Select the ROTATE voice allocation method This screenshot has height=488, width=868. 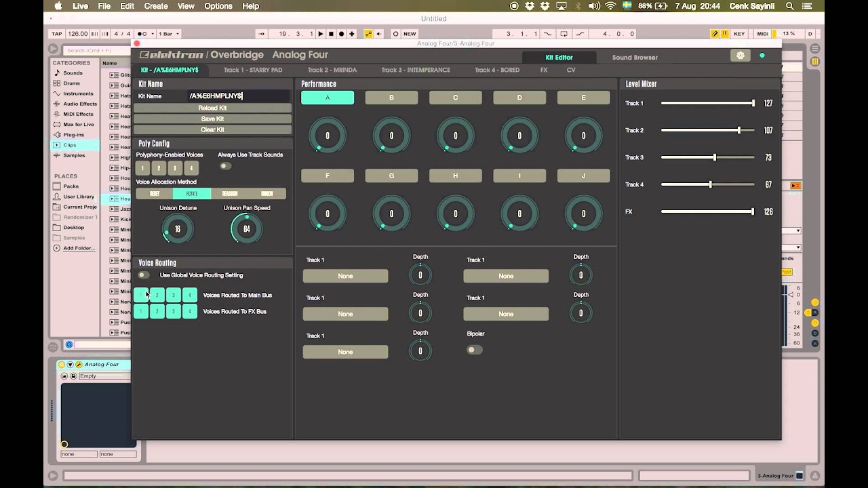coord(192,194)
